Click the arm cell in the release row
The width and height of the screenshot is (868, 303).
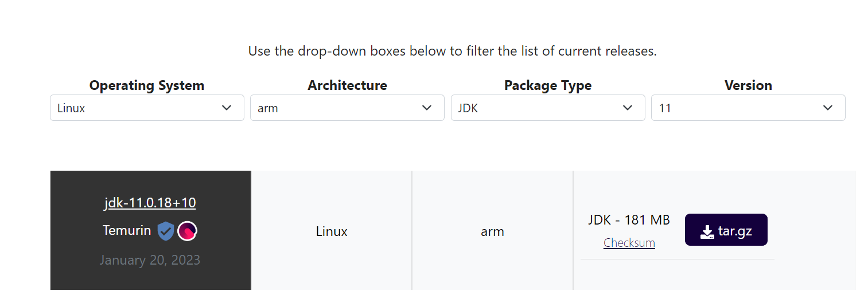[492, 231]
